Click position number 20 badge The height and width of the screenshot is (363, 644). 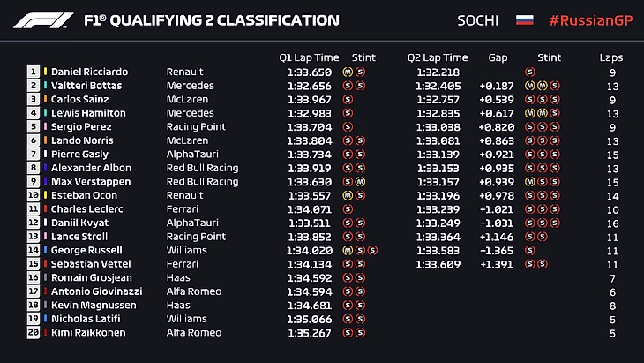34,333
